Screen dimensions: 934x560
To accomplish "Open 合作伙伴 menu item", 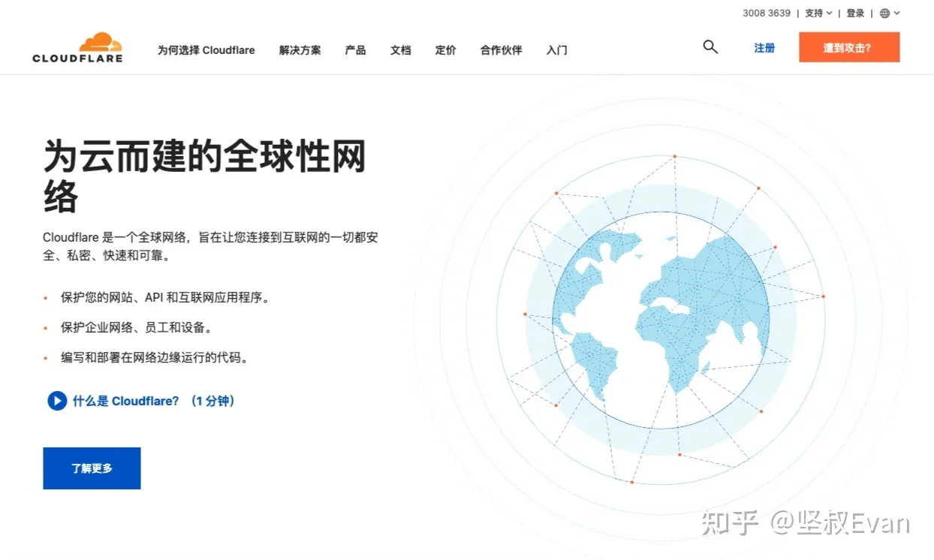I will (501, 50).
